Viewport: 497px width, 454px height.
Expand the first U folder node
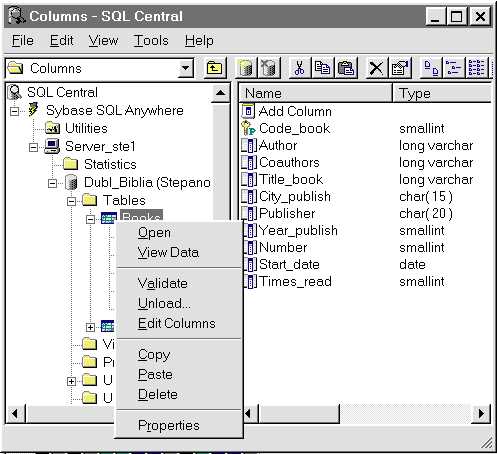(71, 381)
